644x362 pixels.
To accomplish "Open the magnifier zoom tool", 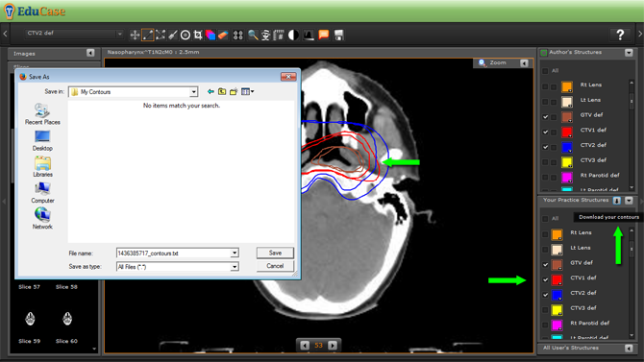I will [x=253, y=36].
